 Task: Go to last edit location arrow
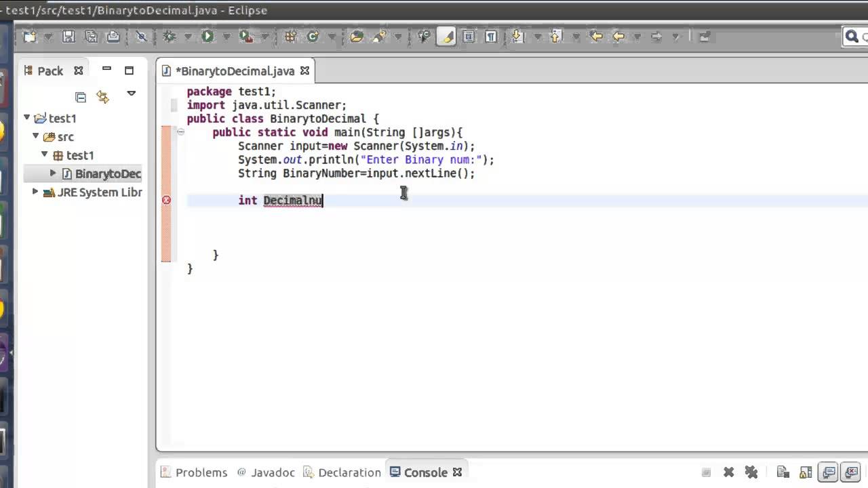pyautogui.click(x=596, y=37)
